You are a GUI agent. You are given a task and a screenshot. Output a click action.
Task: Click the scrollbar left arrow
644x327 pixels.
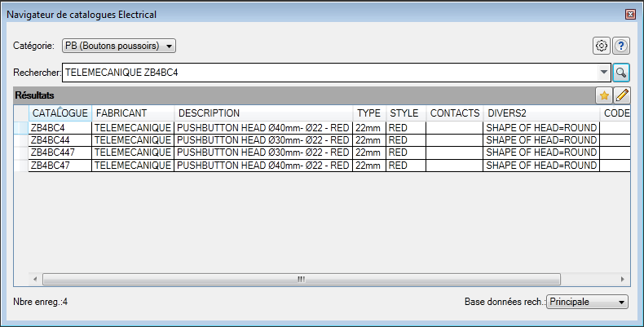point(35,280)
